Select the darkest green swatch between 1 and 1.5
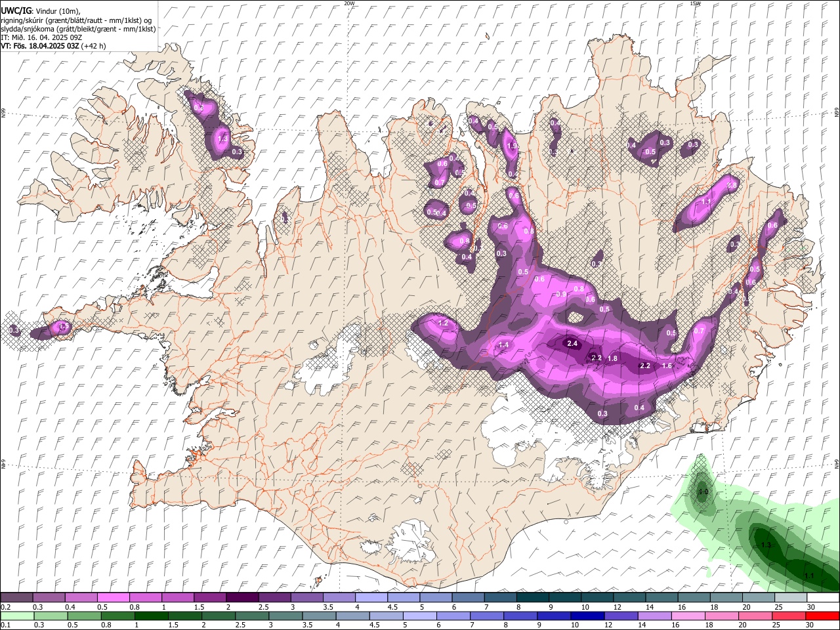The image size is (840, 630). point(151,616)
